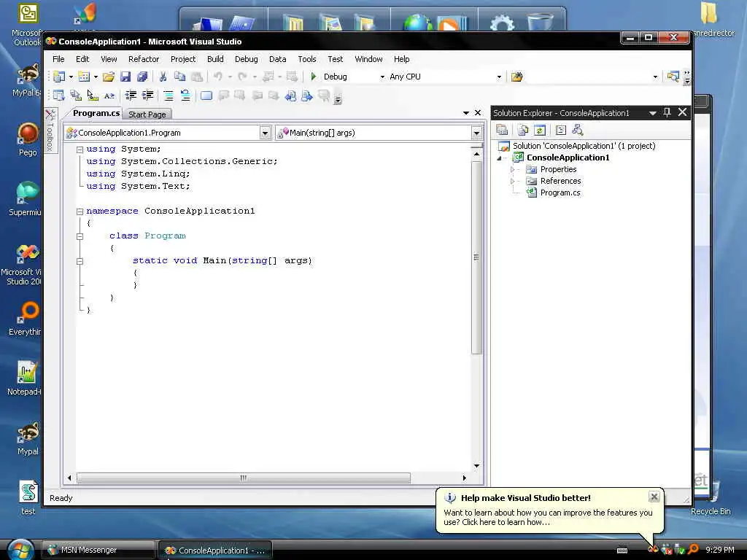Click the Display Word Completion icon
Viewport: 747px width, 560px height.
pos(109,96)
